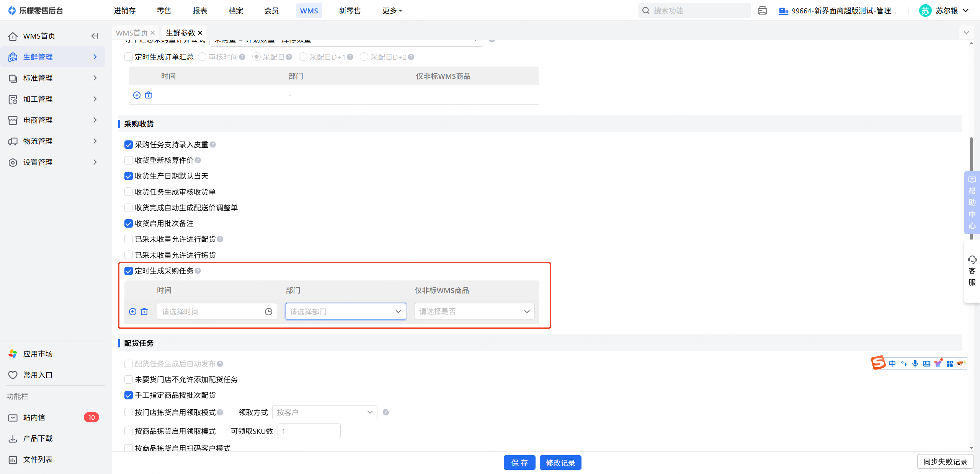Screen dimensions: 980x474
Task: Open the 请选择是否 dropdown
Action: pos(474,311)
